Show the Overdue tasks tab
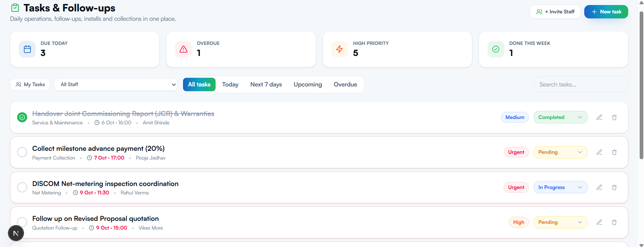Screen dimensions: 644x247 (346, 84)
